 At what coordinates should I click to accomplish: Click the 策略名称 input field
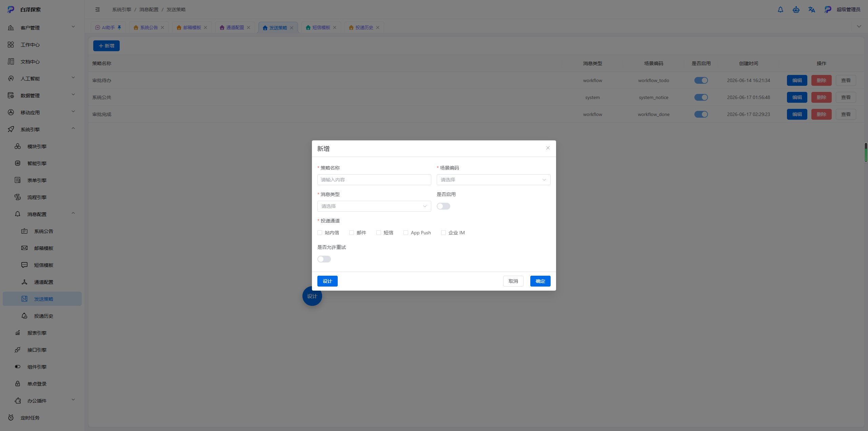(374, 180)
